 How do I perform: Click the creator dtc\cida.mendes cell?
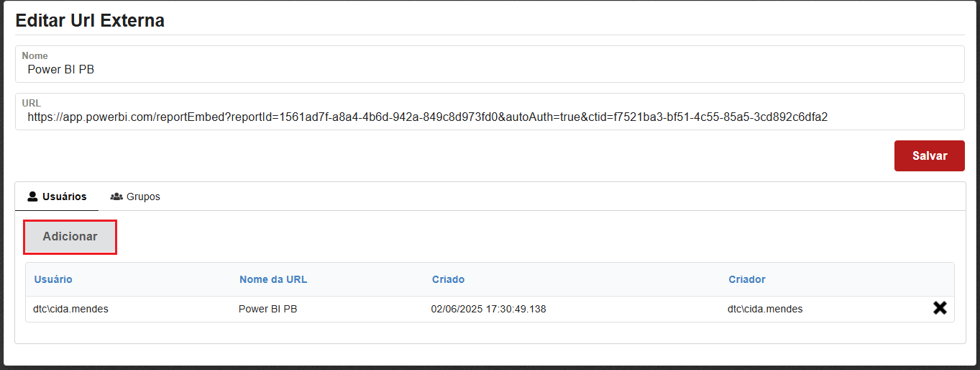pos(765,310)
